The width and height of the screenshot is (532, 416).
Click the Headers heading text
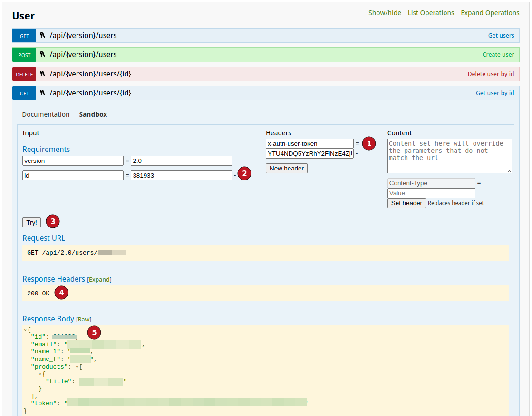tap(279, 133)
